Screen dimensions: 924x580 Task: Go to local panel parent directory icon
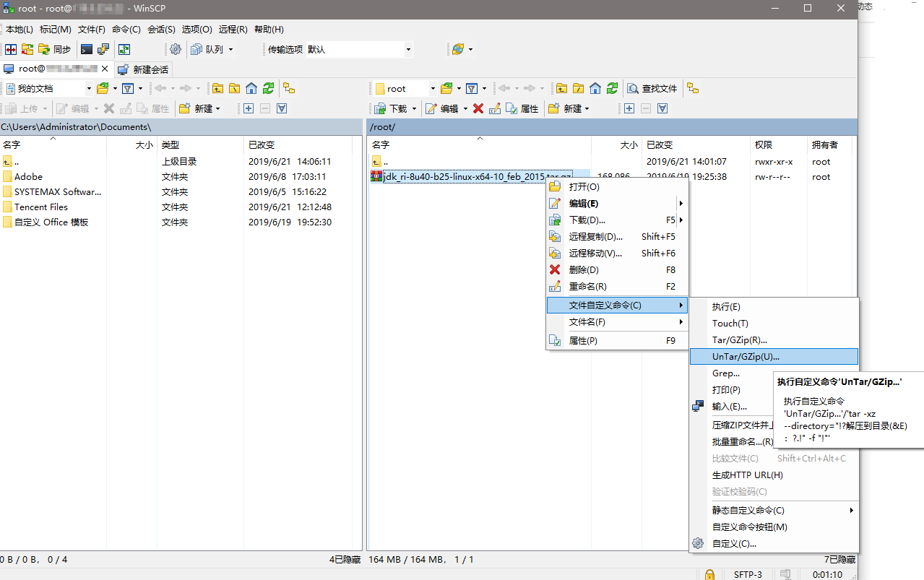click(x=217, y=88)
